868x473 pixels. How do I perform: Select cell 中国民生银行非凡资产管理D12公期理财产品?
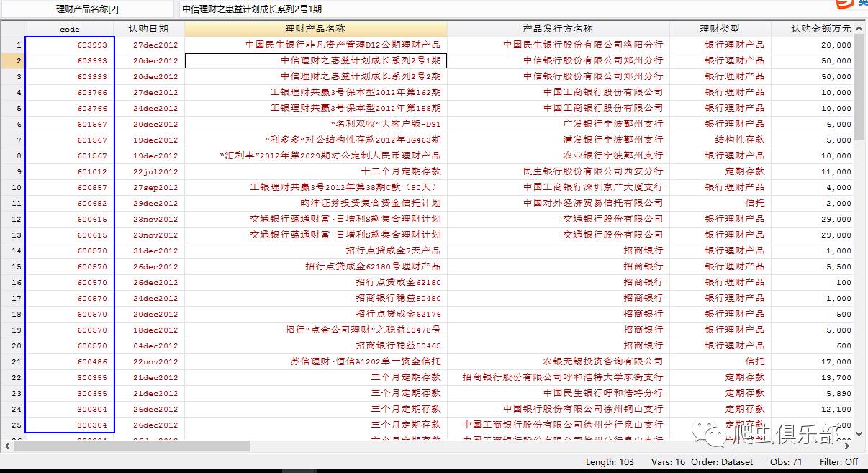316,45
